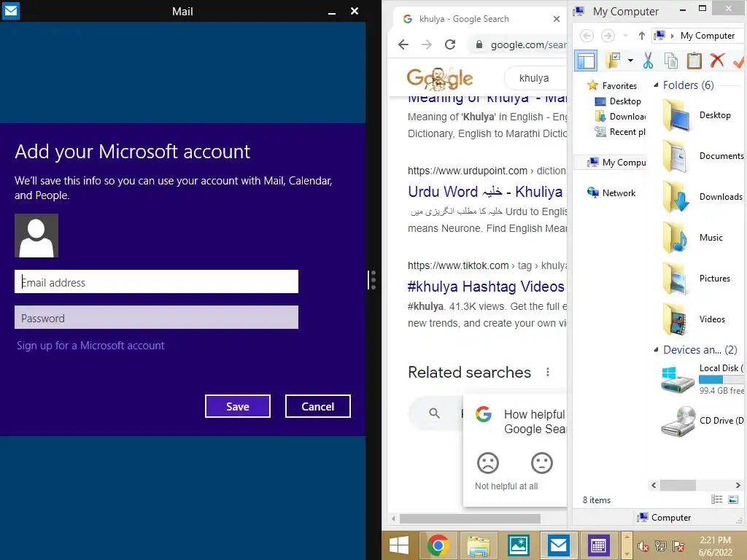Open the #khulya Hashtag Videos result
Viewport: 747px width, 560px height.
[486, 286]
